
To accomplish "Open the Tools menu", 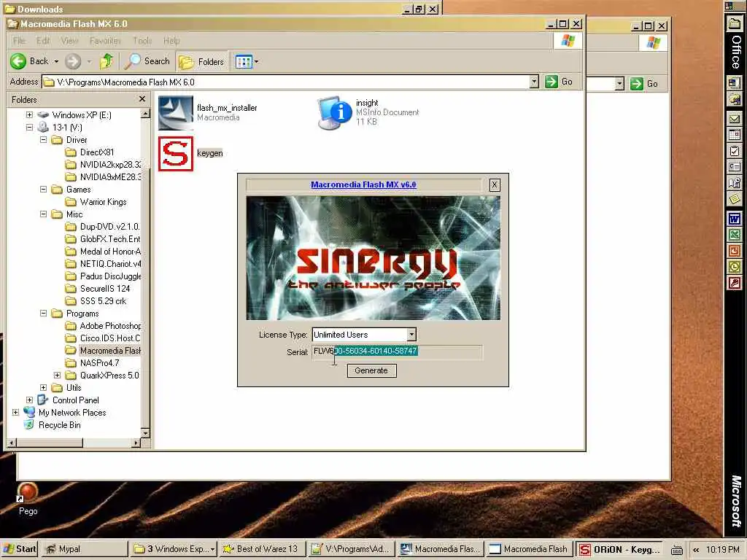I will tap(142, 41).
